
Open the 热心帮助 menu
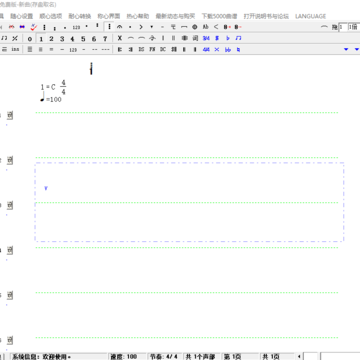point(138,16)
